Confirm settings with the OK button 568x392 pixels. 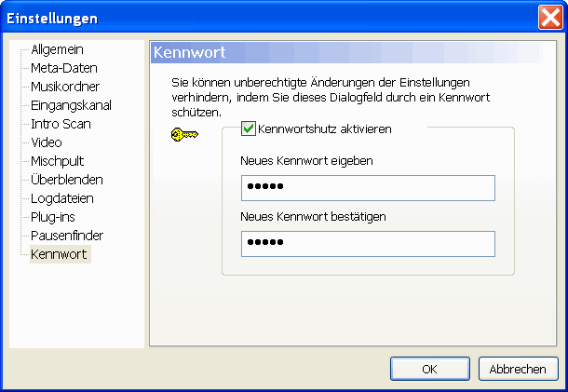[x=429, y=369]
